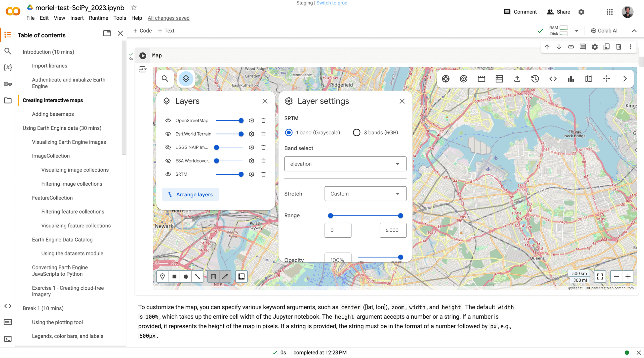Zoom out the map with the minus button

coord(616,276)
